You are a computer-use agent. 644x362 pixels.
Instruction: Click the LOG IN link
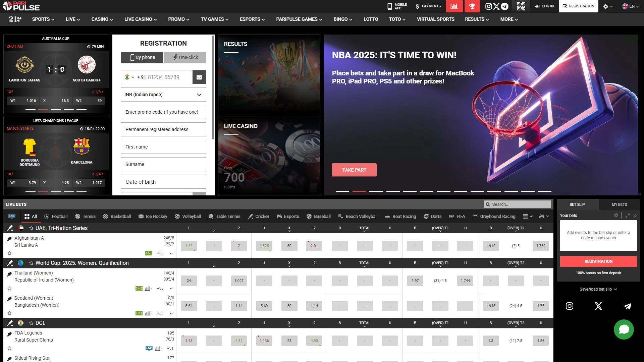(x=547, y=6)
